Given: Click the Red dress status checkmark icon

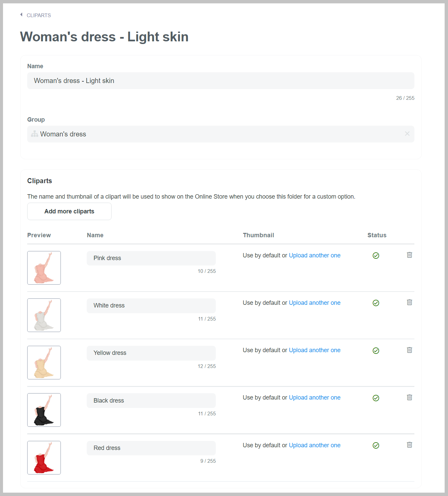Looking at the screenshot, I should pos(376,445).
